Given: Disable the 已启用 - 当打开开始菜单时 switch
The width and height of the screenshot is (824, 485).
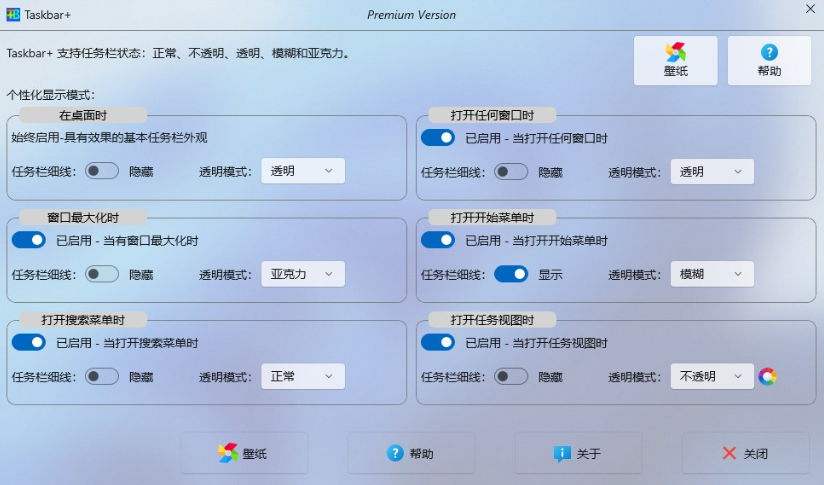Looking at the screenshot, I should [438, 240].
